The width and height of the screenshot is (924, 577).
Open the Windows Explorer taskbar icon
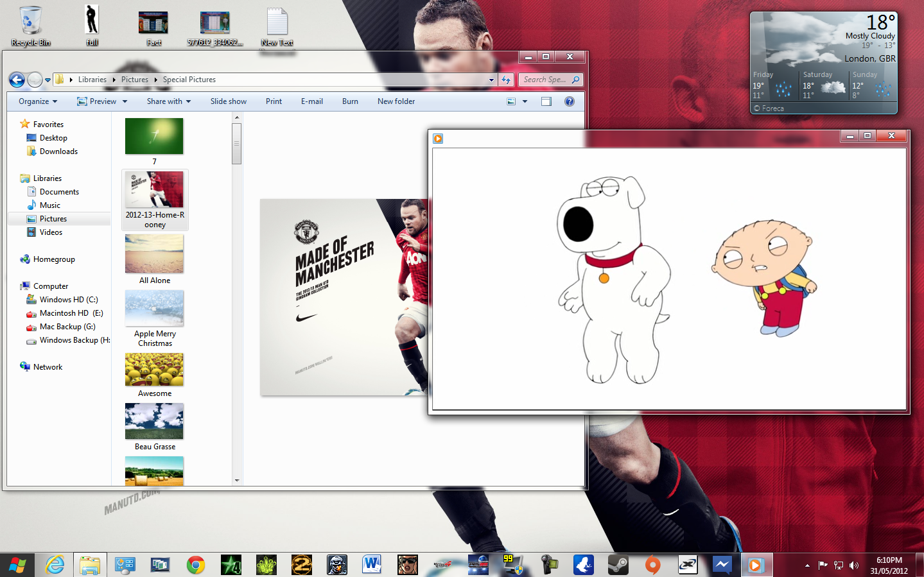tap(90, 565)
